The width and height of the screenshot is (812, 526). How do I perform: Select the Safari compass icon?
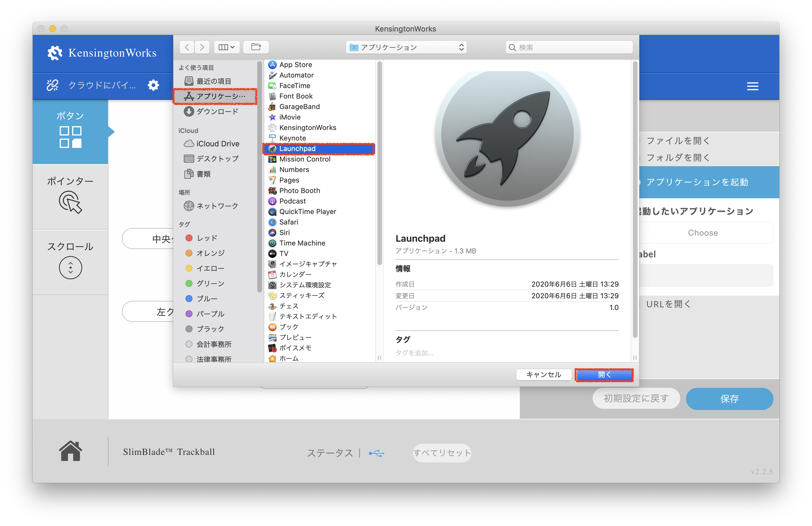tap(272, 222)
